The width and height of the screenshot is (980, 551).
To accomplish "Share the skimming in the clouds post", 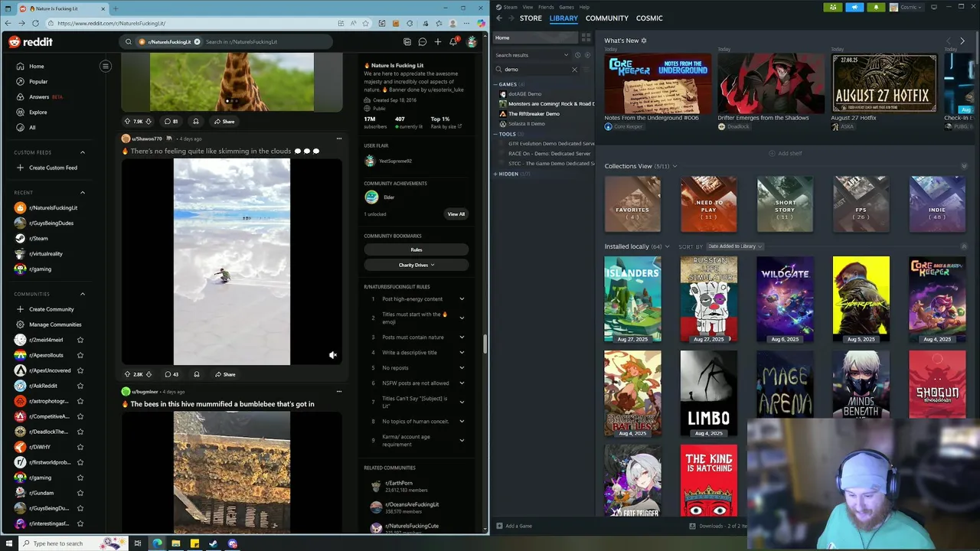I will pyautogui.click(x=224, y=374).
